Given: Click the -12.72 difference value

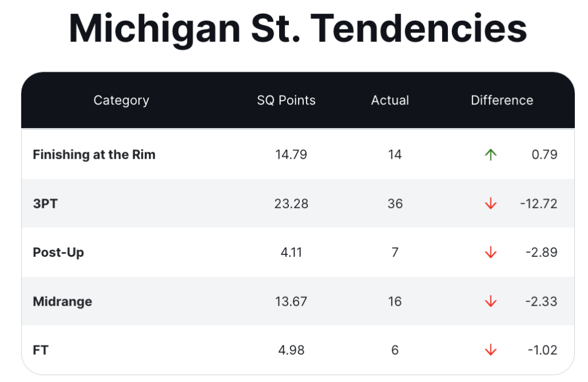Looking at the screenshot, I should [538, 204].
